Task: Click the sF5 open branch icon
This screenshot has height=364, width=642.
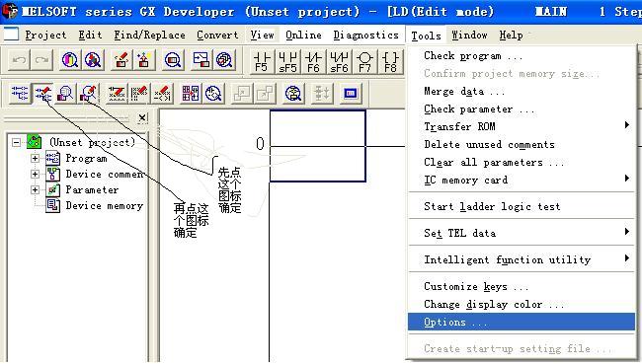Action: pyautogui.click(x=287, y=61)
